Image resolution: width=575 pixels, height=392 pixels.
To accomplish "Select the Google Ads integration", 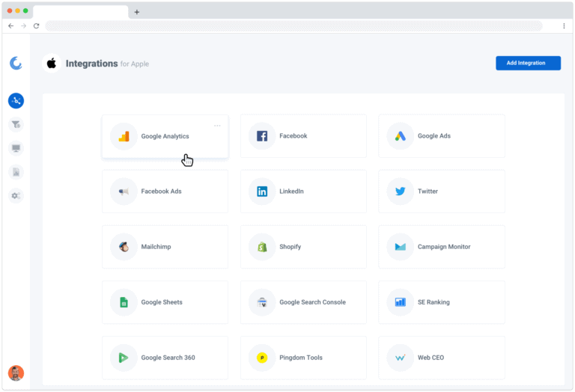I will pyautogui.click(x=441, y=136).
